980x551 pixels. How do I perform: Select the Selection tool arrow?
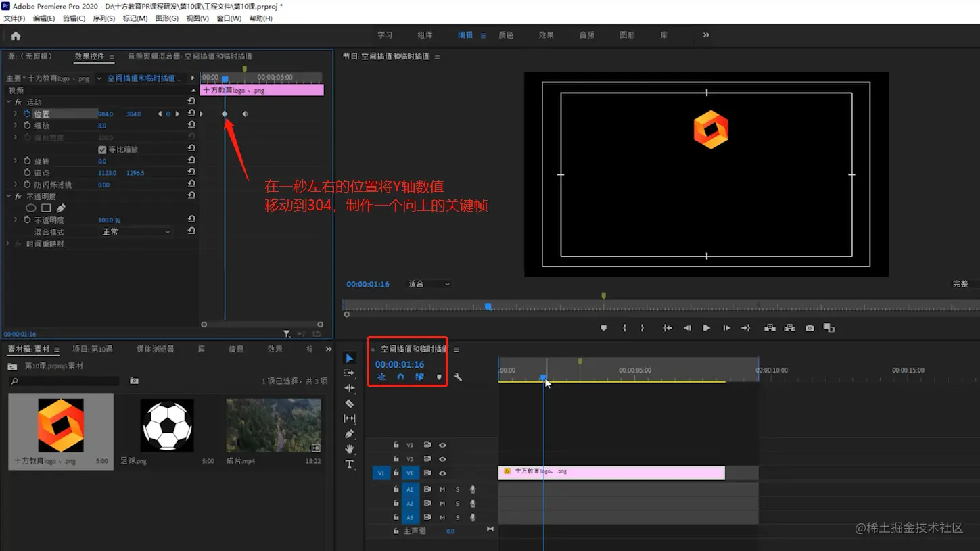(349, 358)
